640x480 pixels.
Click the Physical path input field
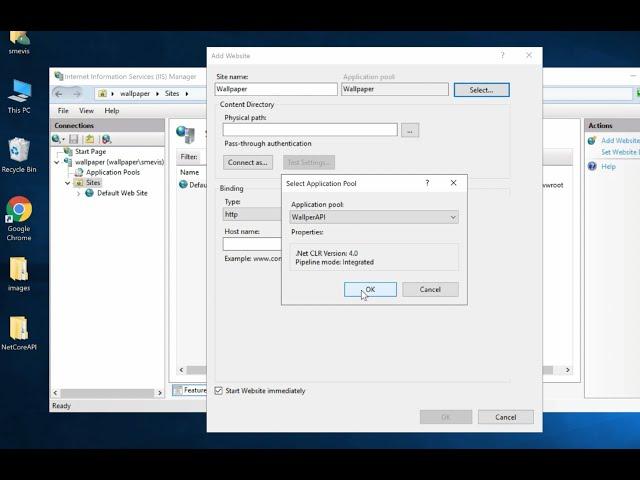310,130
